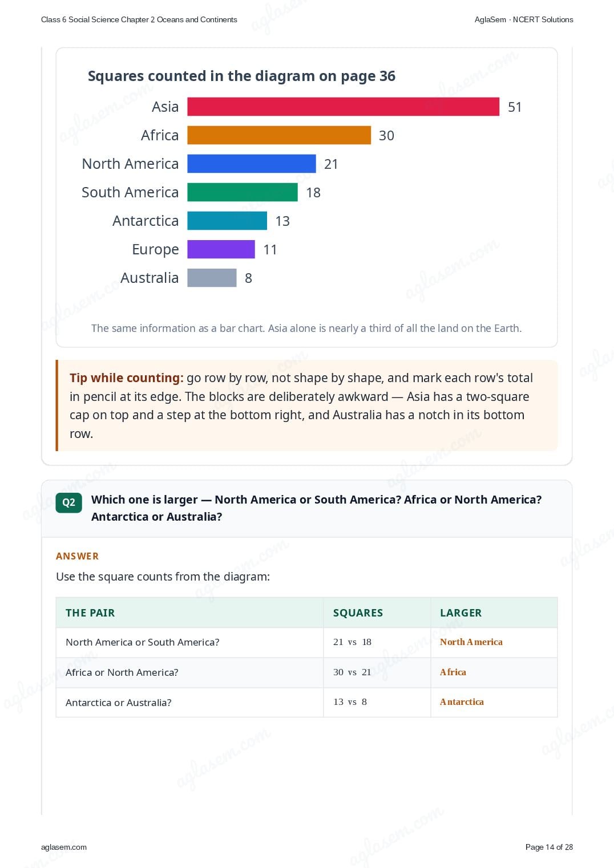
Task: Click the green Q2 badge
Action: pyautogui.click(x=68, y=502)
